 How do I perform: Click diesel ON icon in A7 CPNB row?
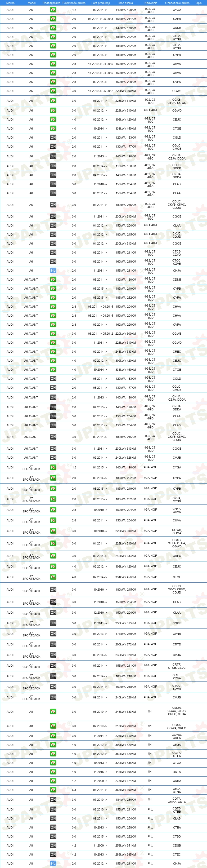tap(53, 634)
